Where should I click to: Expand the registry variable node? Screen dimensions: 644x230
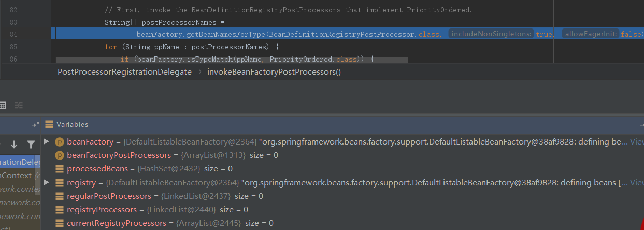point(47,182)
